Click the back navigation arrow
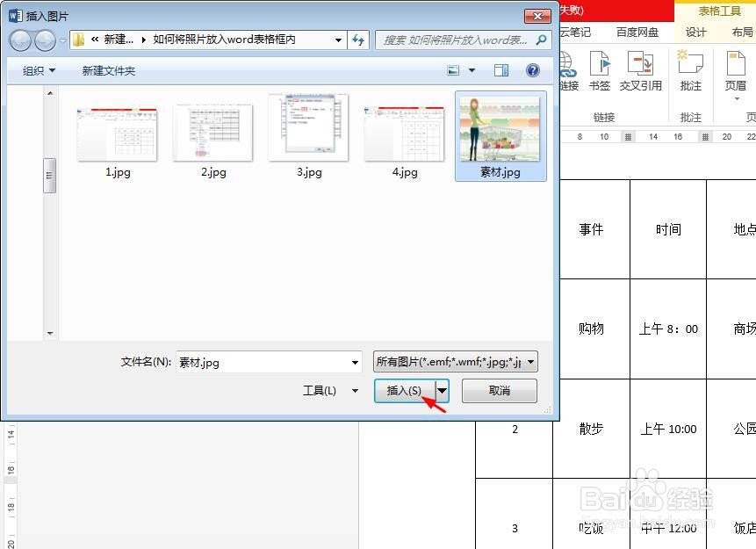Viewport: 756px width, 549px height. (x=19, y=40)
